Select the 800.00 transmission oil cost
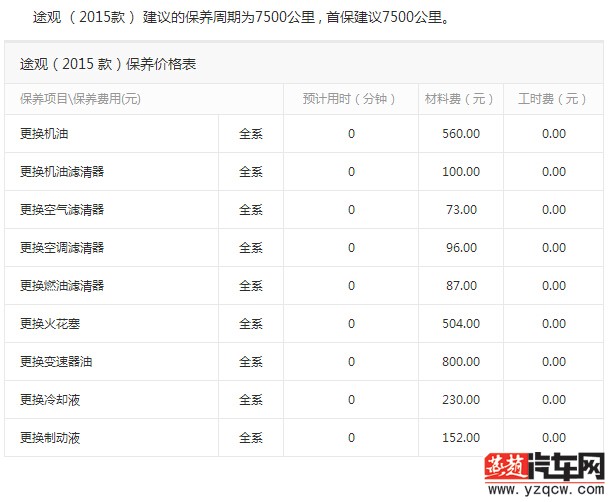Screen dimensions: 611x502 coord(461,362)
